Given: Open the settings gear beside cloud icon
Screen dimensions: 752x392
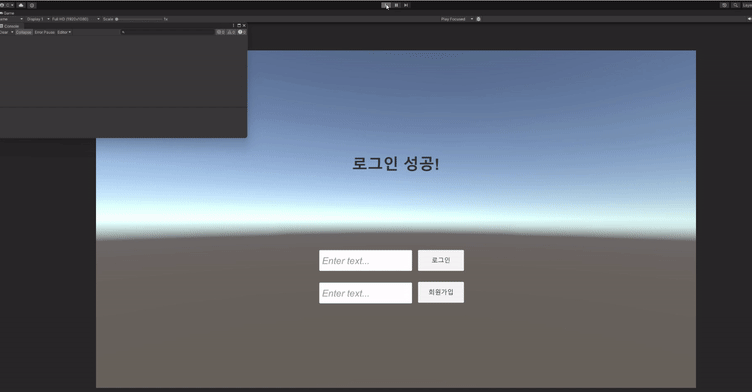Looking at the screenshot, I should click(32, 5).
